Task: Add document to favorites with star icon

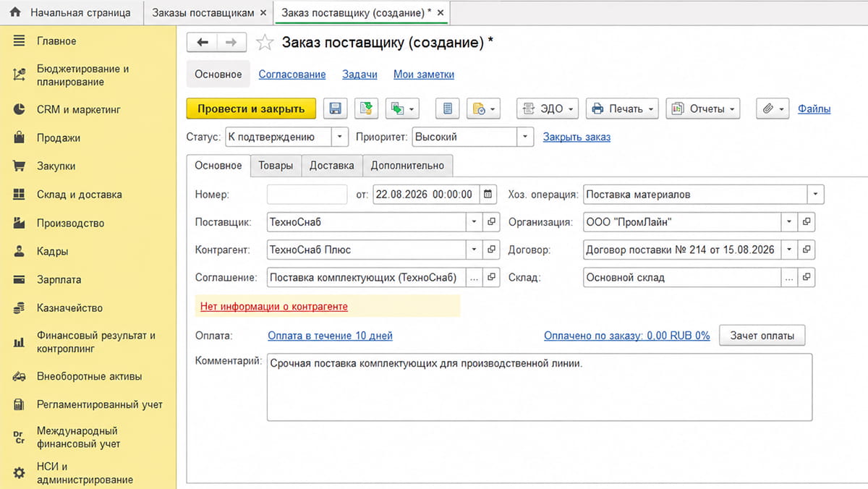Action: point(265,43)
